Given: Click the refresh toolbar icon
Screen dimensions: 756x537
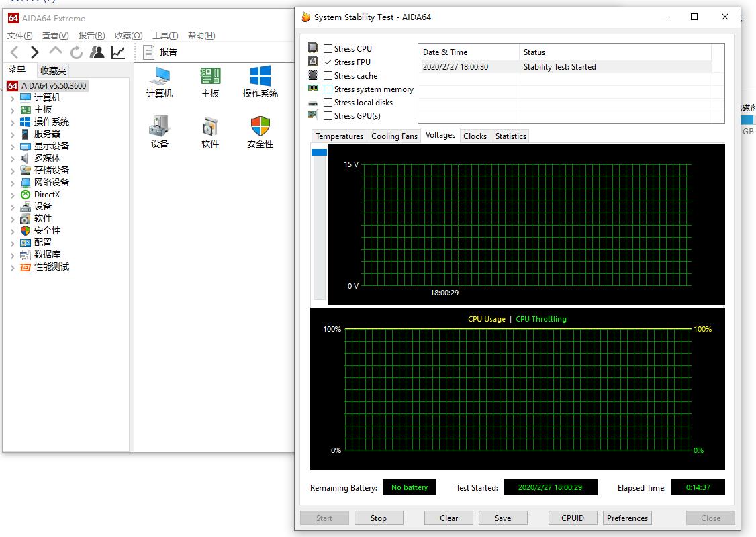Looking at the screenshot, I should point(77,52).
